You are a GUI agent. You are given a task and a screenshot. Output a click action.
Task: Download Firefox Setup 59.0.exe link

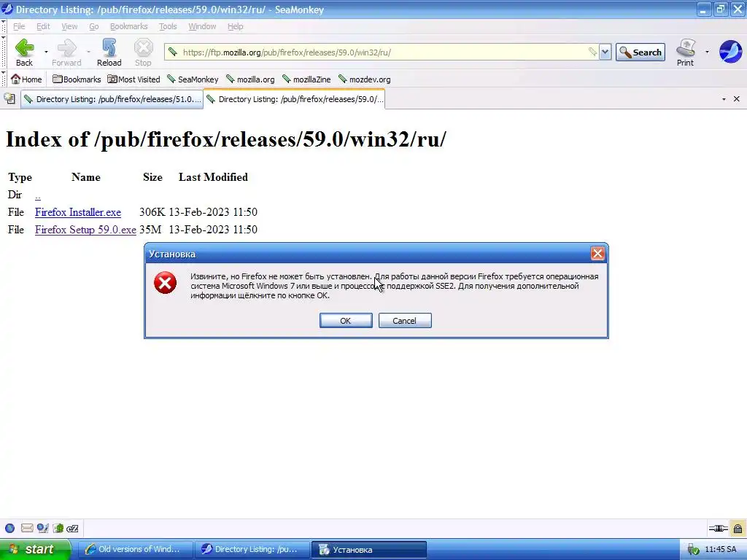[86, 230]
